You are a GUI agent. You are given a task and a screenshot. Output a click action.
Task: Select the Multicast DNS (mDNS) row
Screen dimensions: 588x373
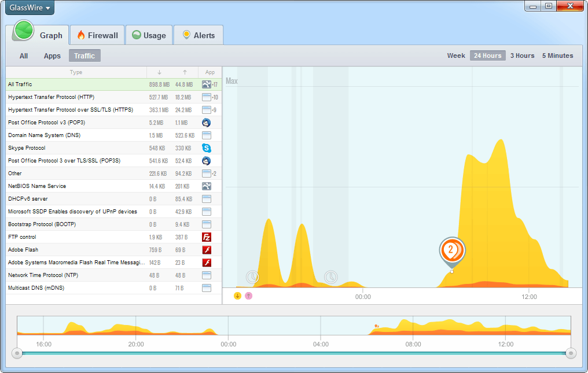click(113, 288)
